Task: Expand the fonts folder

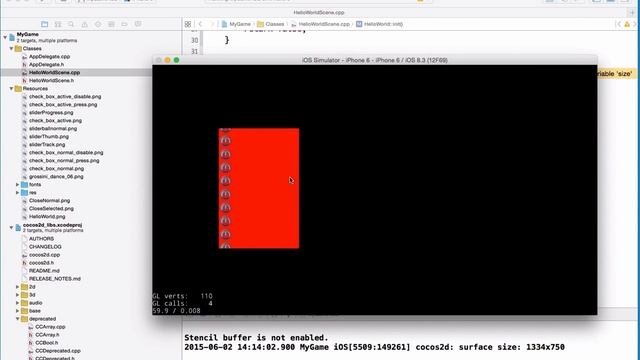Action: [18, 184]
